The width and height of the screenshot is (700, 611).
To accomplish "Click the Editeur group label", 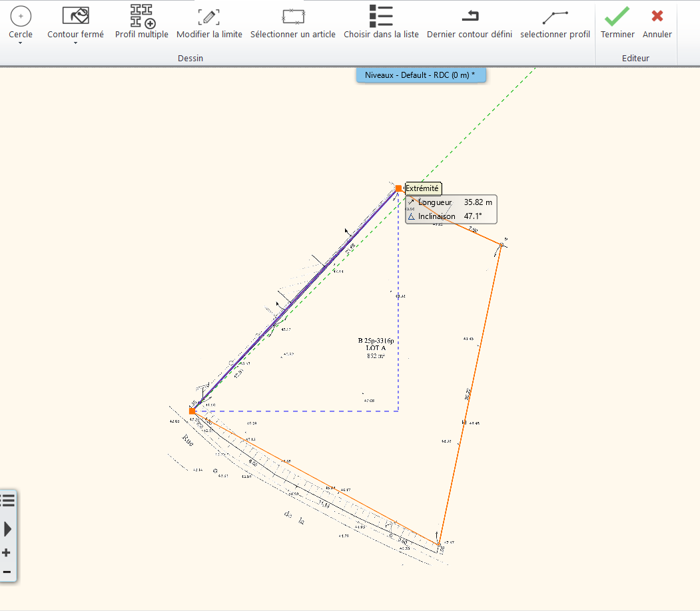I will click(635, 59).
